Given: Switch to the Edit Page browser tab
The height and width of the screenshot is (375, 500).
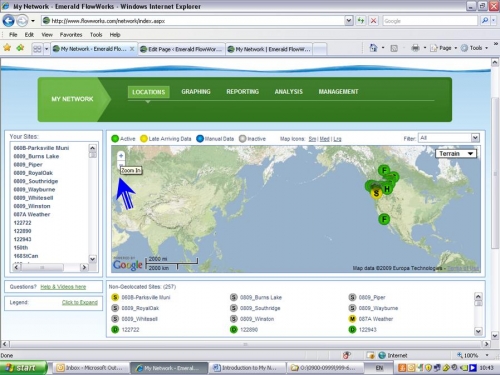Looking at the screenshot, I should pos(182,49).
